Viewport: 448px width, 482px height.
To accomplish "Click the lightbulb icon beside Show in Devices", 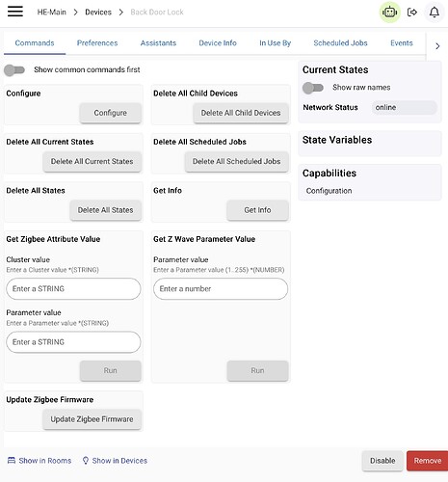I will [x=86, y=461].
